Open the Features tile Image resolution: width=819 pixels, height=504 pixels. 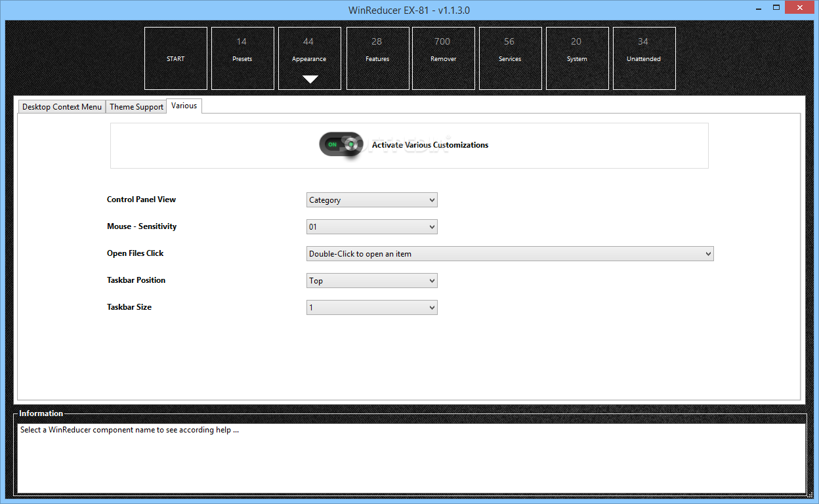377,58
